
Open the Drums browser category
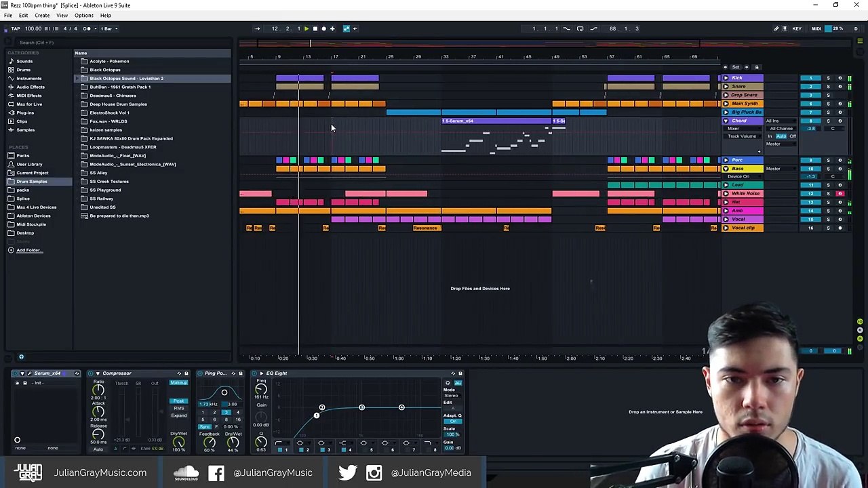(x=23, y=70)
